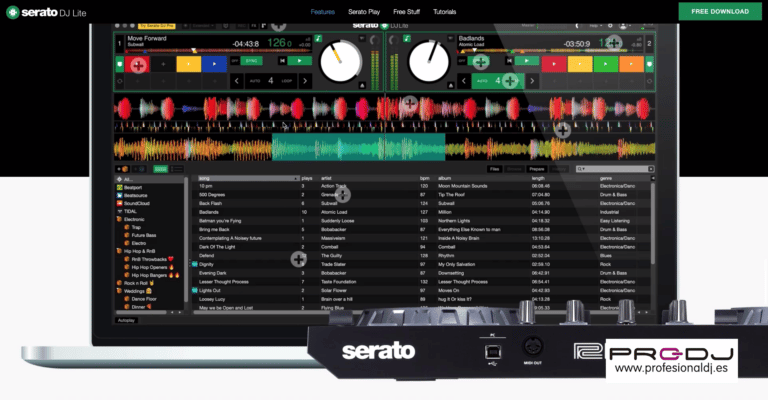Viewport: 768px width, 400px height.
Task: Halve deck 1 loop with left arrow
Action: click(237, 81)
